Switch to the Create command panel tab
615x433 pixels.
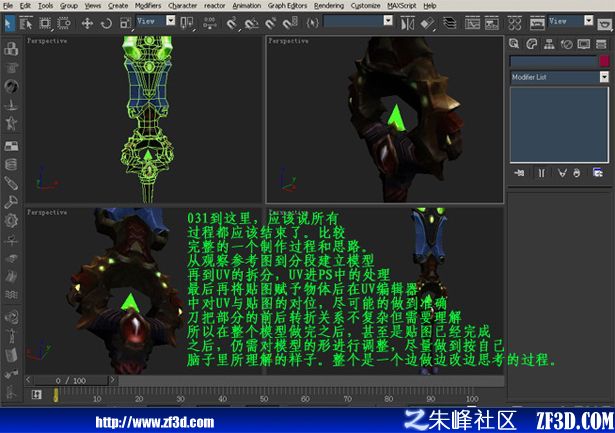click(x=514, y=44)
